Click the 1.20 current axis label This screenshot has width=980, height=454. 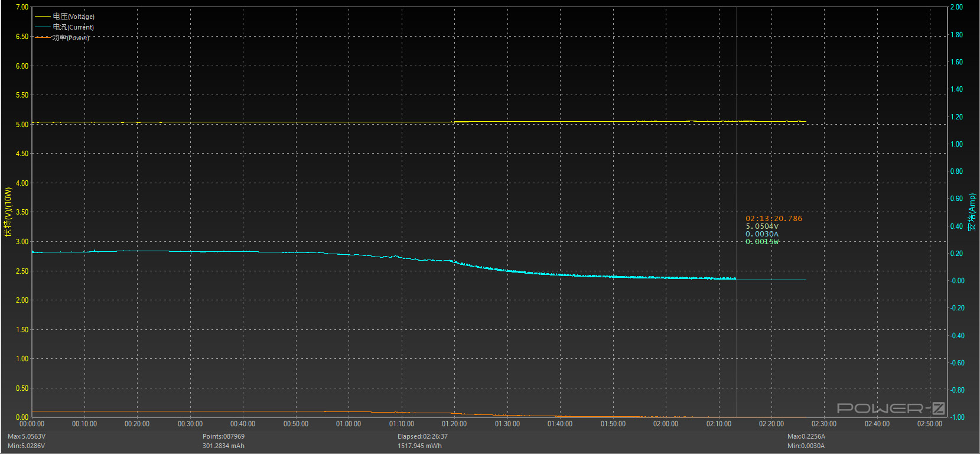pyautogui.click(x=956, y=117)
